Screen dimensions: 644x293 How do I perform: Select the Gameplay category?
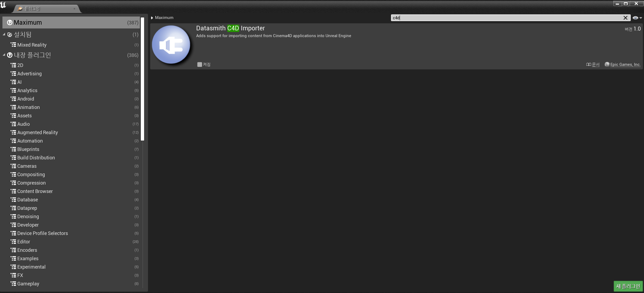click(71, 284)
